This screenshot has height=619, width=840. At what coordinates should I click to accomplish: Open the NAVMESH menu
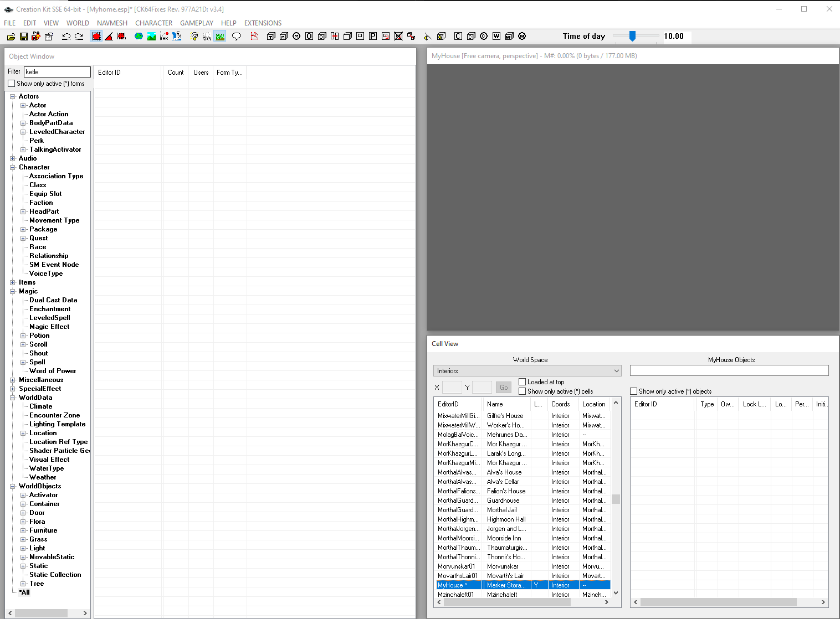pyautogui.click(x=112, y=23)
